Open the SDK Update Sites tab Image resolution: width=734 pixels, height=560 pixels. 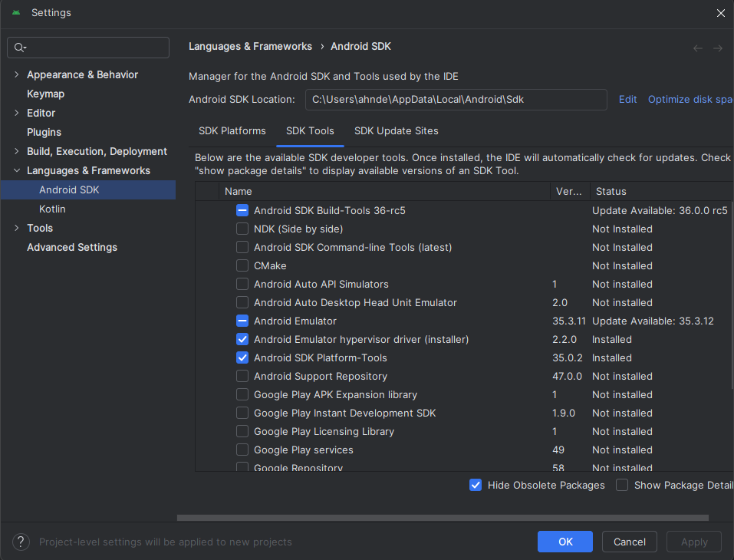click(x=396, y=130)
